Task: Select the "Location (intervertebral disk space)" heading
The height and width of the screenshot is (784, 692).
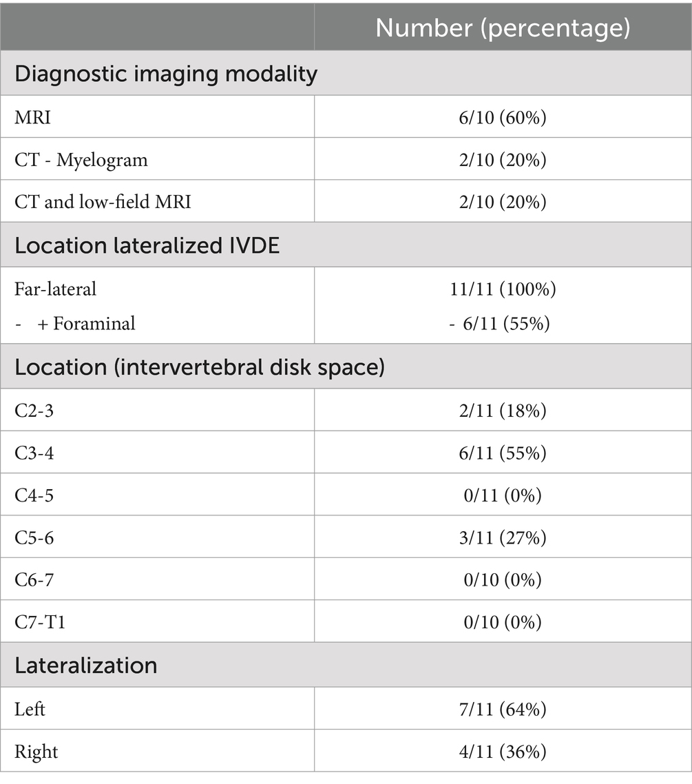Action: pyautogui.click(x=199, y=367)
